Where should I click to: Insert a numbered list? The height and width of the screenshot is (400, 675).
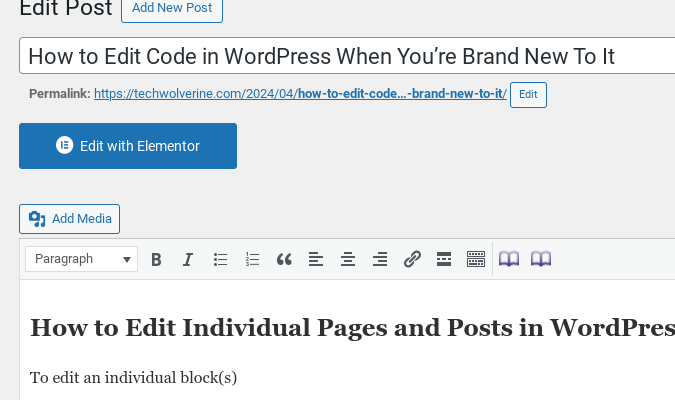[x=252, y=259]
